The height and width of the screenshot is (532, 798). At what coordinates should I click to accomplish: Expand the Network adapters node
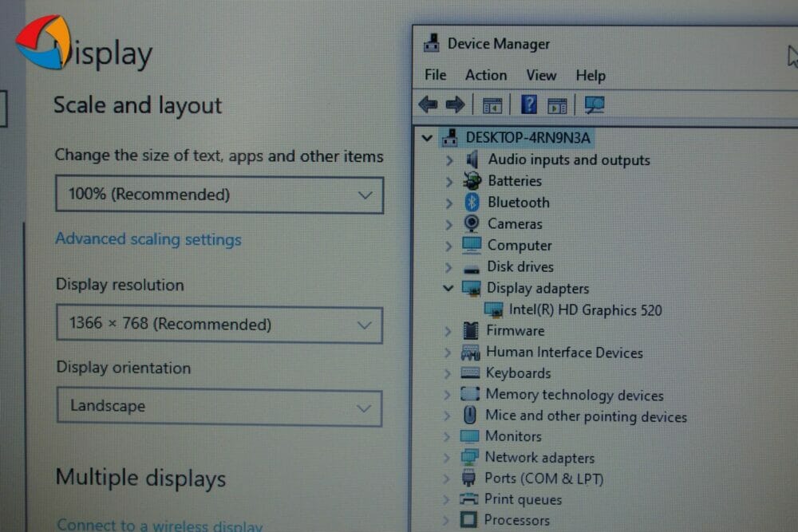[x=446, y=457]
